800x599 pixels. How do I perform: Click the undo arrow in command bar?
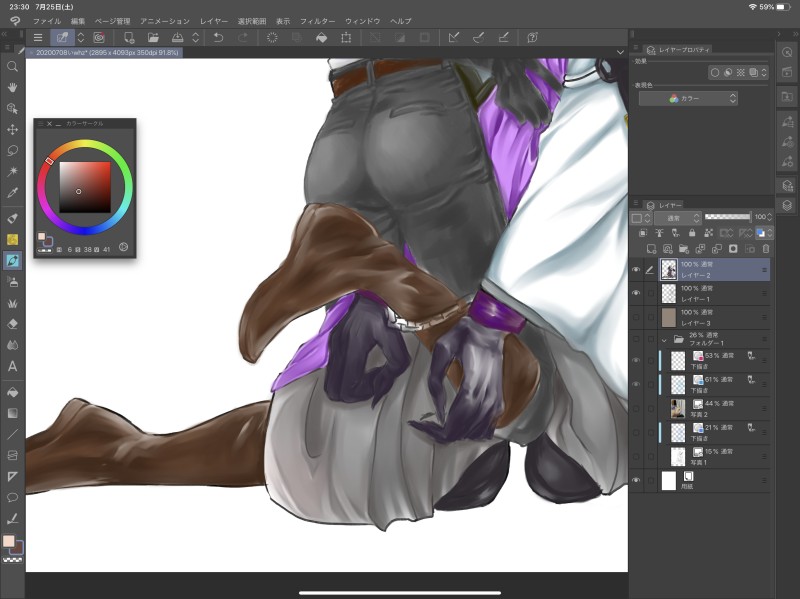218,38
